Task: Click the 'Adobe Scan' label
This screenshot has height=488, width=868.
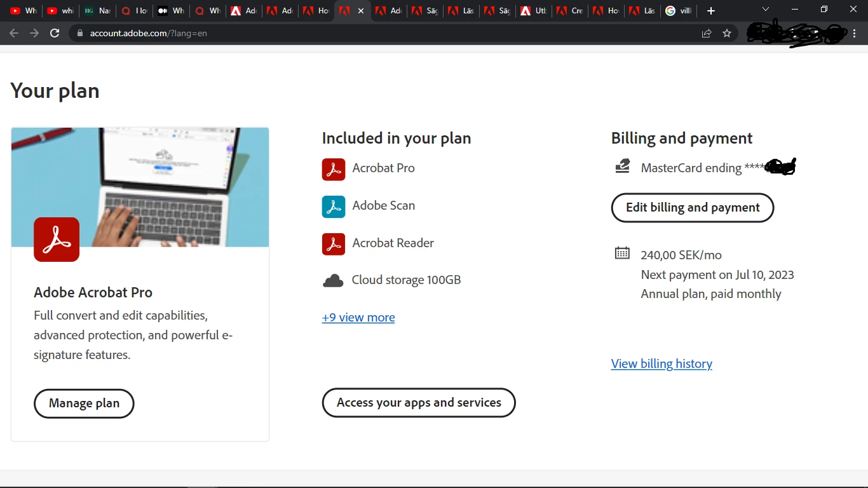Action: point(384,206)
